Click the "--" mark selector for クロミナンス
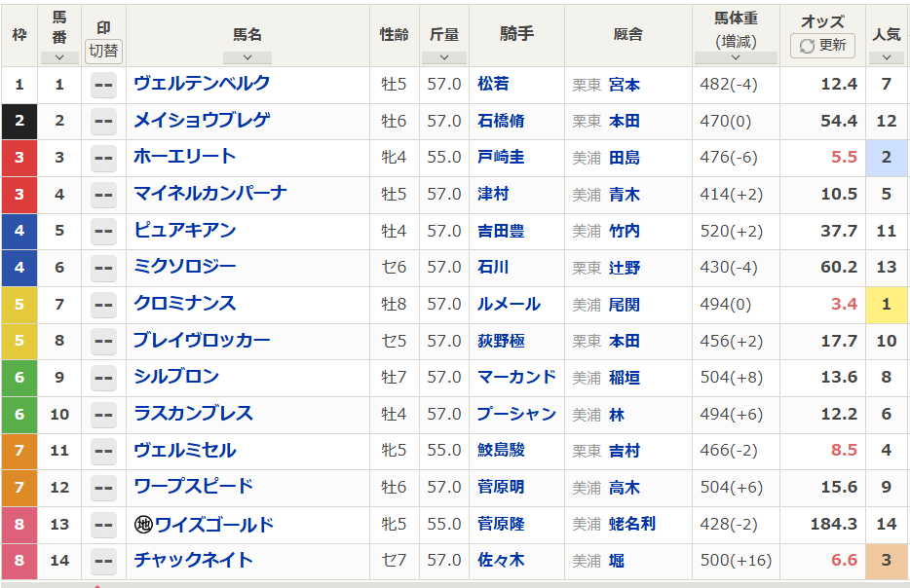Image resolution: width=910 pixels, height=588 pixels. pos(103,306)
